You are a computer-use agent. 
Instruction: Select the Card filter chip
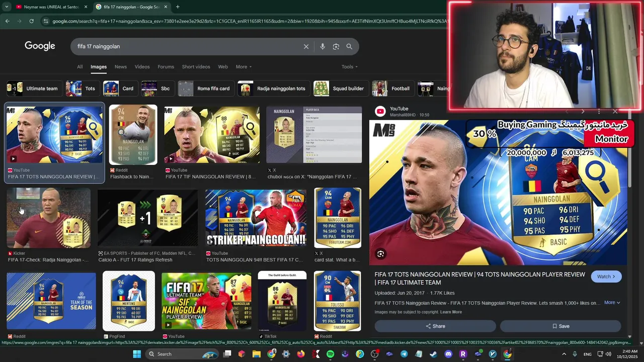120,88
